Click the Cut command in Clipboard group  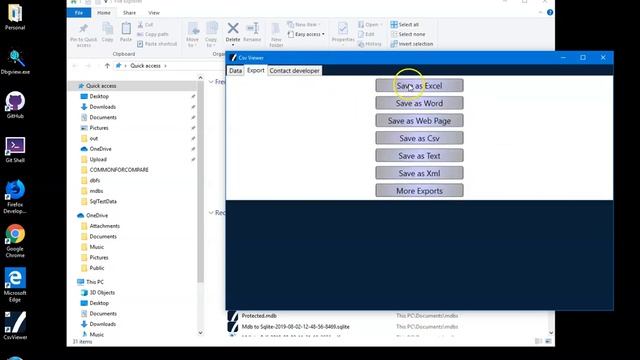145,24
